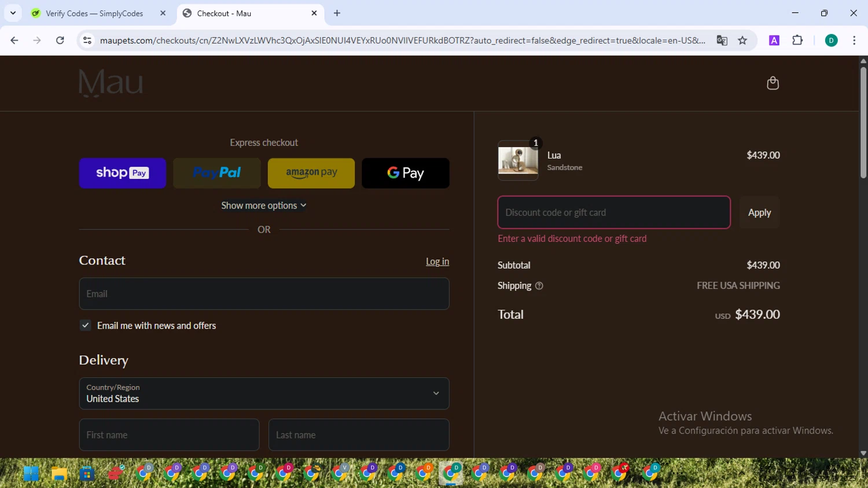Click the address bar URL

point(402,41)
